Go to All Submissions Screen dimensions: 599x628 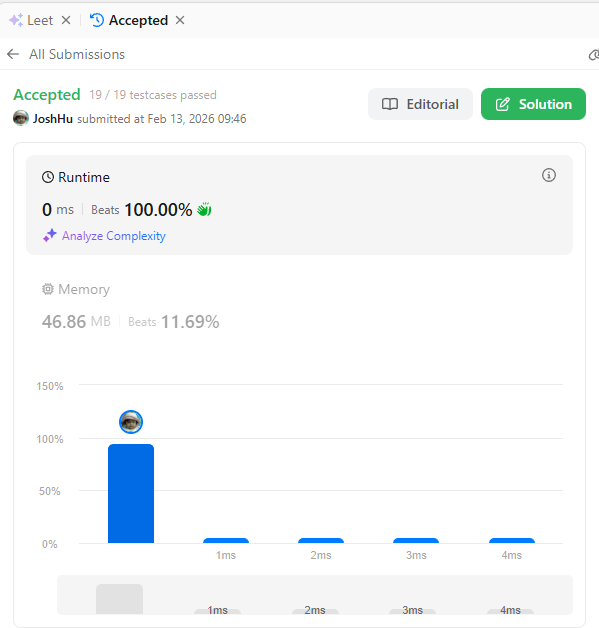pyautogui.click(x=77, y=54)
